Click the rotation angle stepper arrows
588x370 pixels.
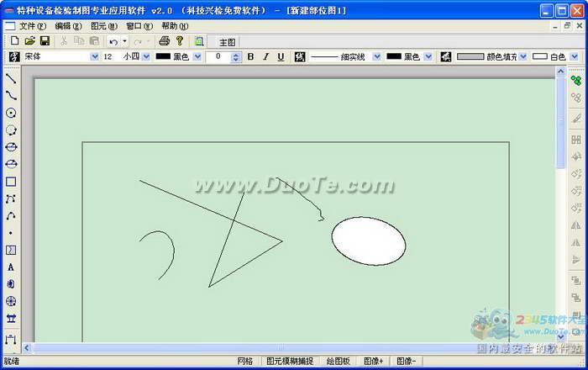[235, 57]
